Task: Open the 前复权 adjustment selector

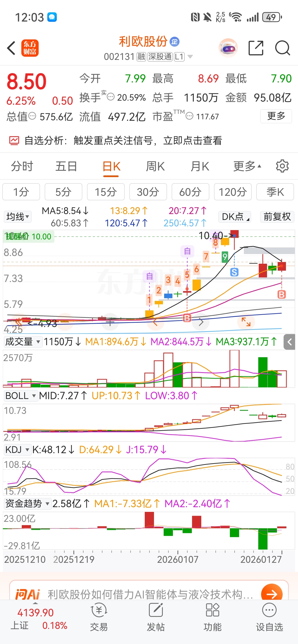Action: [277, 216]
